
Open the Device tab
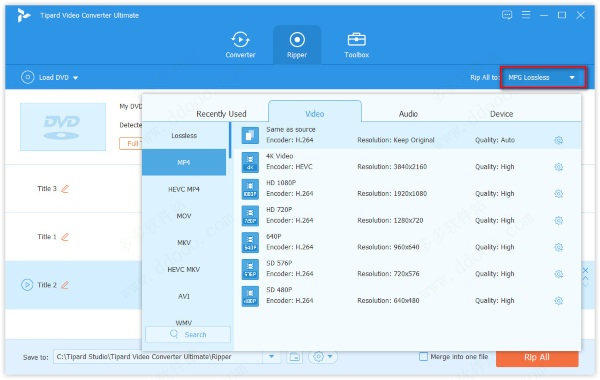501,114
